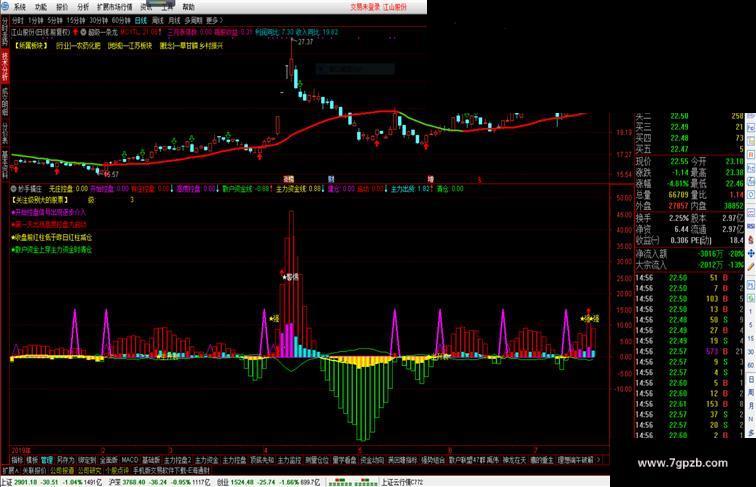Click the 60 minute icon in right toolbar
The image size is (756, 487).
tap(751, 365)
